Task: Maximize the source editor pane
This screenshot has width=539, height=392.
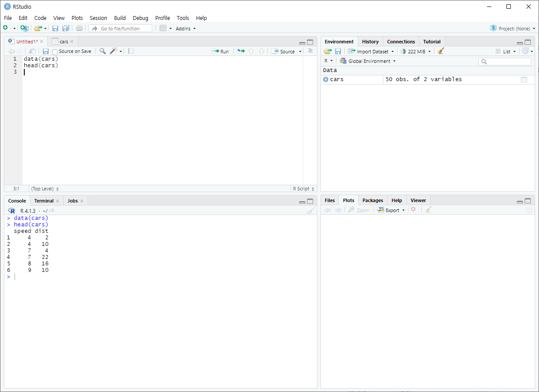Action: (310, 42)
